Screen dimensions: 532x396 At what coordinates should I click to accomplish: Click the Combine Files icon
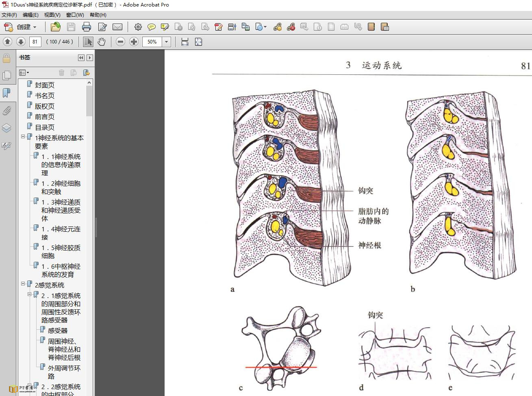pos(245,27)
